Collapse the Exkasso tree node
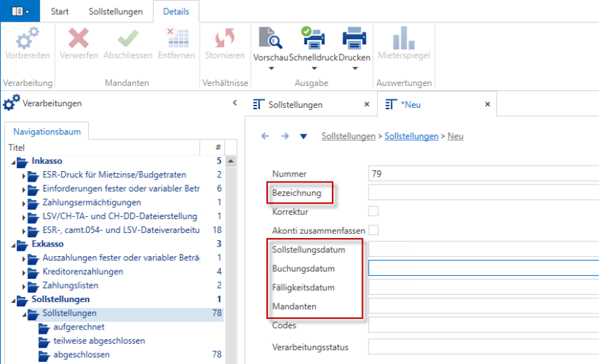Image resolution: width=599 pixels, height=364 pixels. pos(13,245)
